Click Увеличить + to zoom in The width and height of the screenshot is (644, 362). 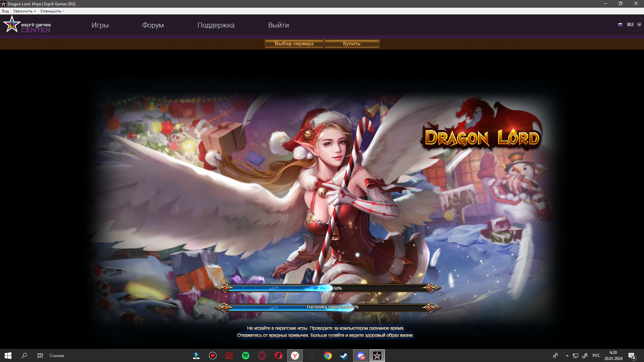24,11
